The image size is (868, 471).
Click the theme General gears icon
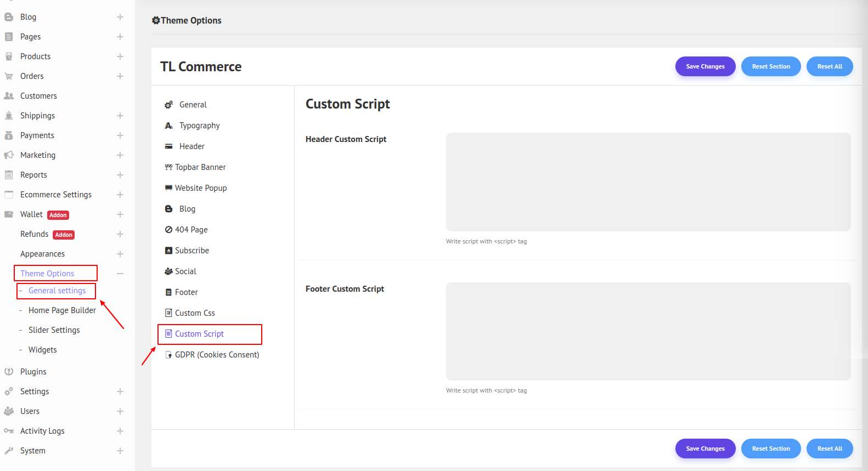point(169,105)
